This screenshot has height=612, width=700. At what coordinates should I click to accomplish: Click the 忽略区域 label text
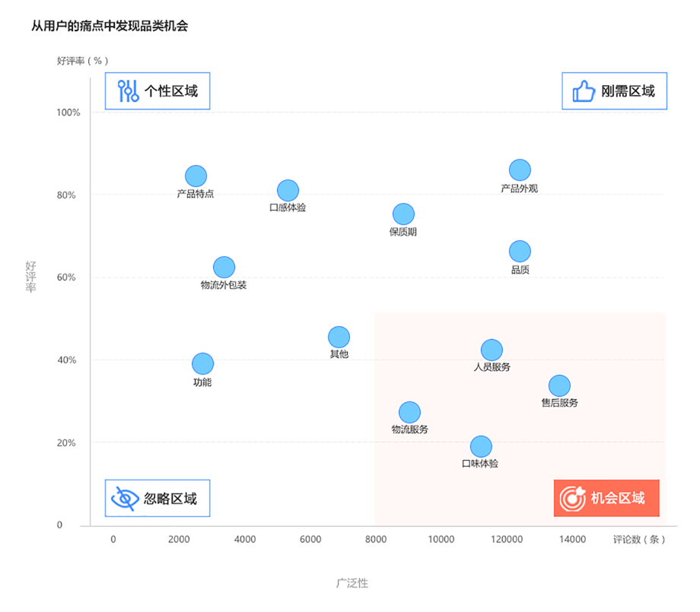[x=170, y=499]
